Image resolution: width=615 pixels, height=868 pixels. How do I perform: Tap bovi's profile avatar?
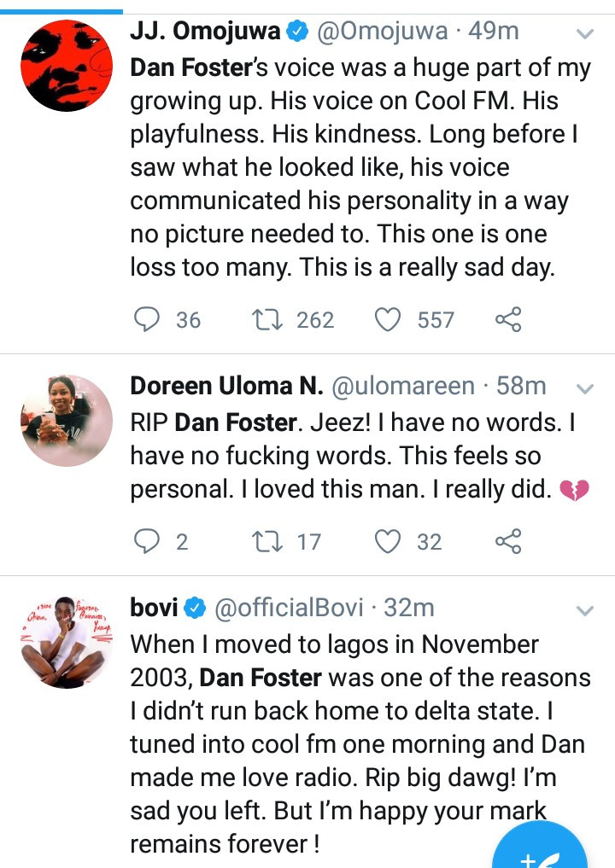[x=67, y=642]
